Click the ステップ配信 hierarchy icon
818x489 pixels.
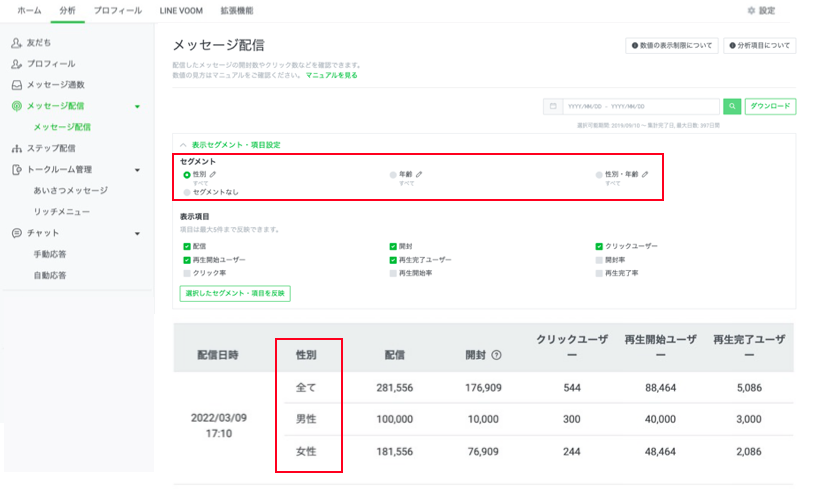point(17,148)
